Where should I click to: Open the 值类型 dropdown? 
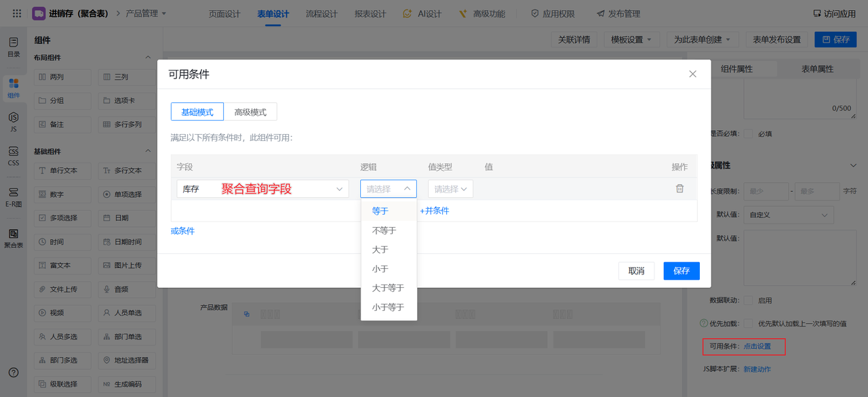point(450,189)
